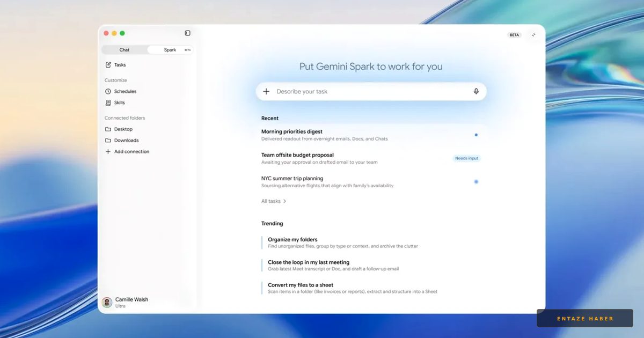Click the Camille Walsh account name
This screenshot has width=644, height=338.
coord(131,299)
